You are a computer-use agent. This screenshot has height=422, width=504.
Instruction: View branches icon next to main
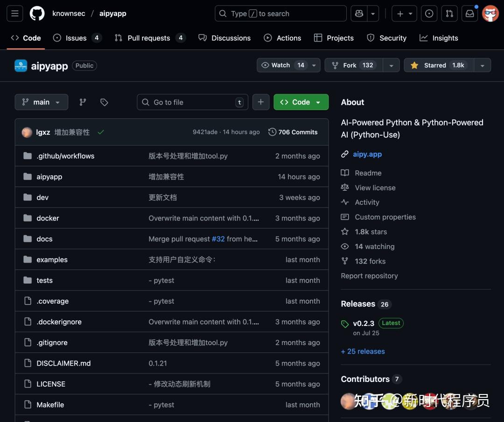coord(83,102)
